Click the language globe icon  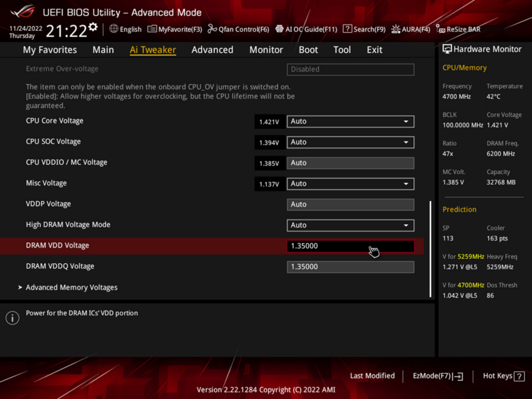point(114,29)
